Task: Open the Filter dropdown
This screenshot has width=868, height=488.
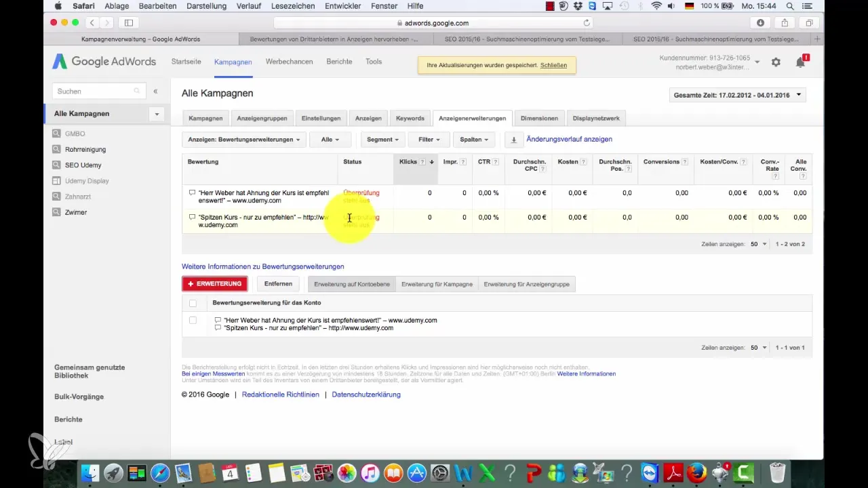Action: pyautogui.click(x=429, y=140)
